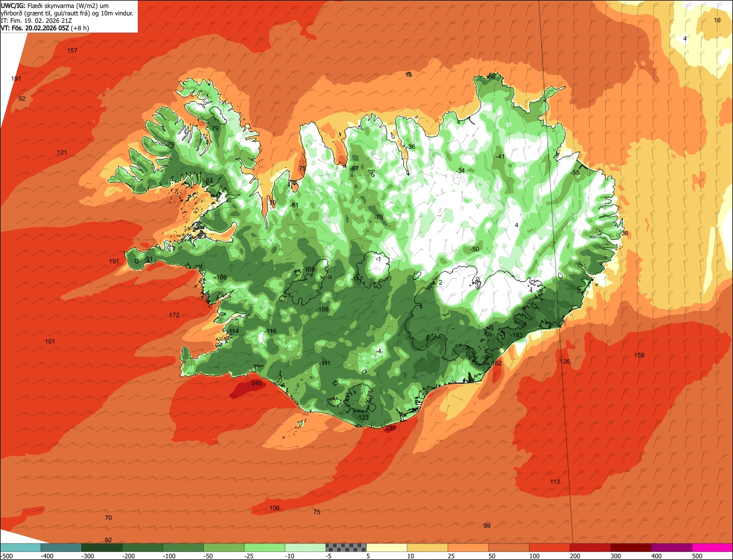Screen dimensions: 733x560
Task: Select the legend swatch between 10 and 25
Action: (427, 547)
